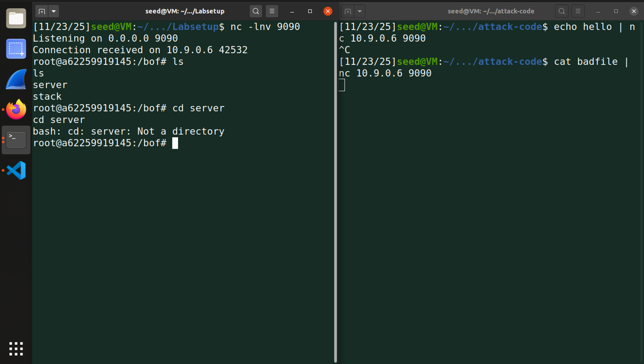This screenshot has height=364, width=644.
Task: Show Applications grid in the dock
Action: (x=16, y=349)
